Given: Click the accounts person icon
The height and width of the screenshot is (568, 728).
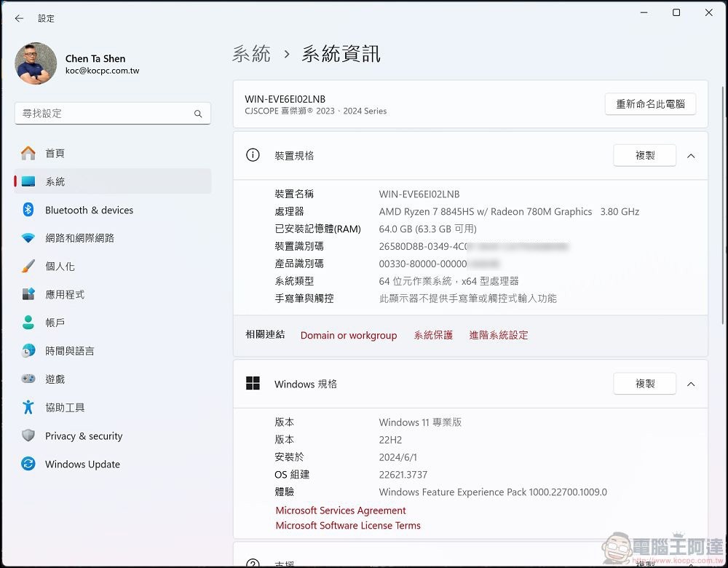Looking at the screenshot, I should pyautogui.click(x=28, y=323).
